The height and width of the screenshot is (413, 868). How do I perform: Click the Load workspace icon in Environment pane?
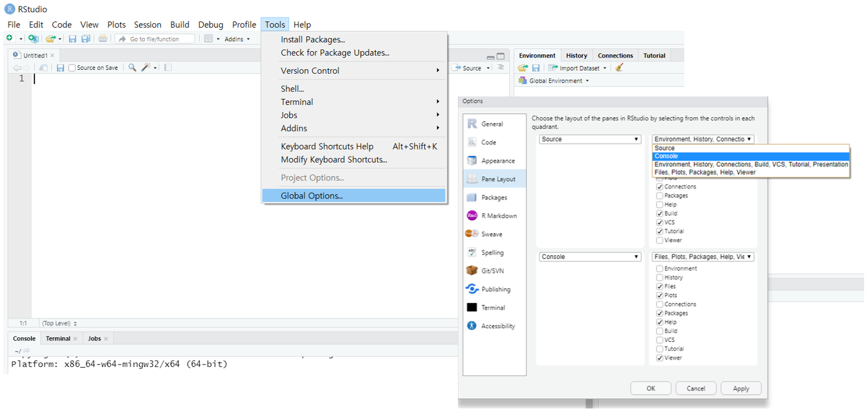[x=523, y=67]
